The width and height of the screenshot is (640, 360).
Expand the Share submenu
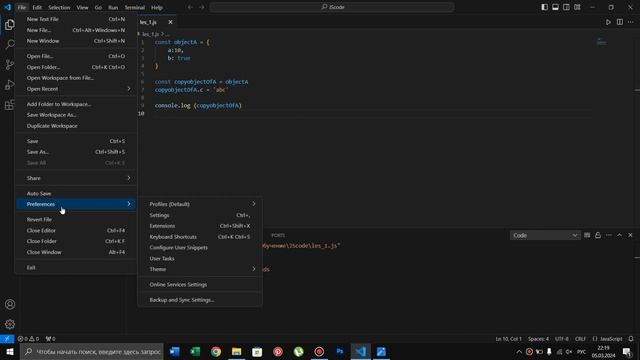coord(76,178)
